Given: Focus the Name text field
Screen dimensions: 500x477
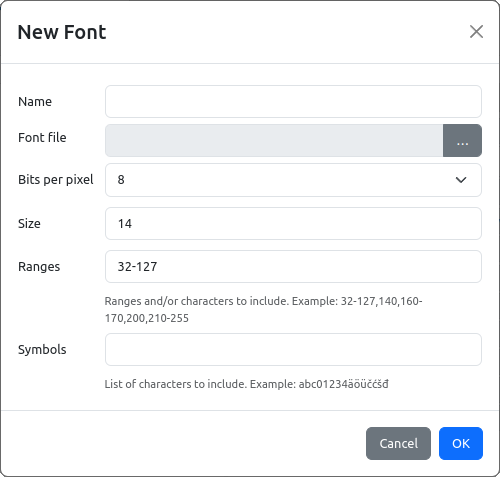Looking at the screenshot, I should tap(293, 102).
